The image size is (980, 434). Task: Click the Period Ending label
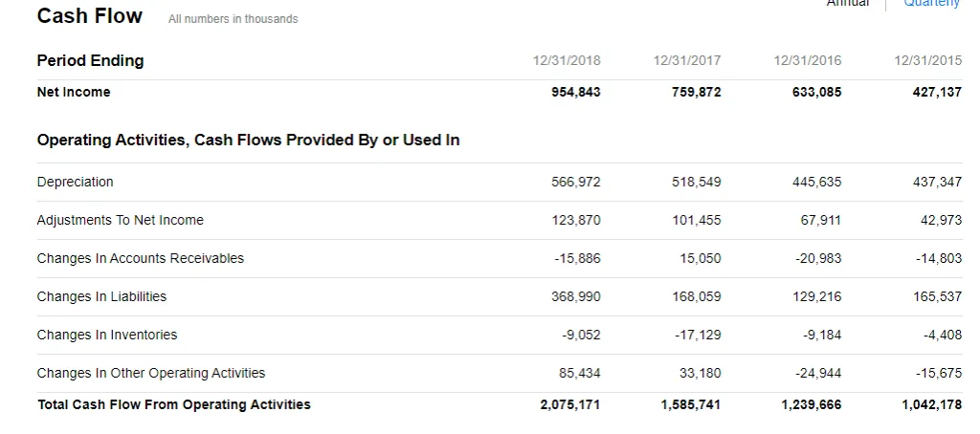90,60
